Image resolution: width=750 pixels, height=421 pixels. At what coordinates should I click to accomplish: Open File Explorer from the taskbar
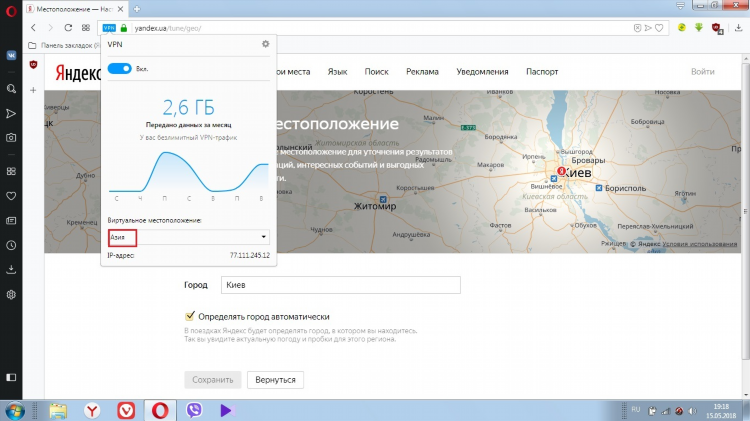(58, 411)
